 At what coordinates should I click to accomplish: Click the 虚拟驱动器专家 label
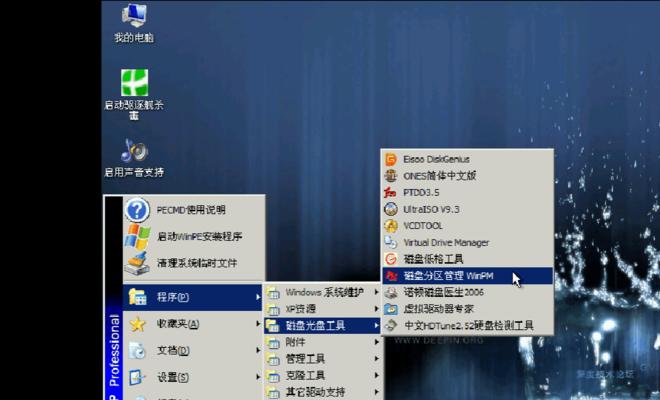(x=439, y=309)
